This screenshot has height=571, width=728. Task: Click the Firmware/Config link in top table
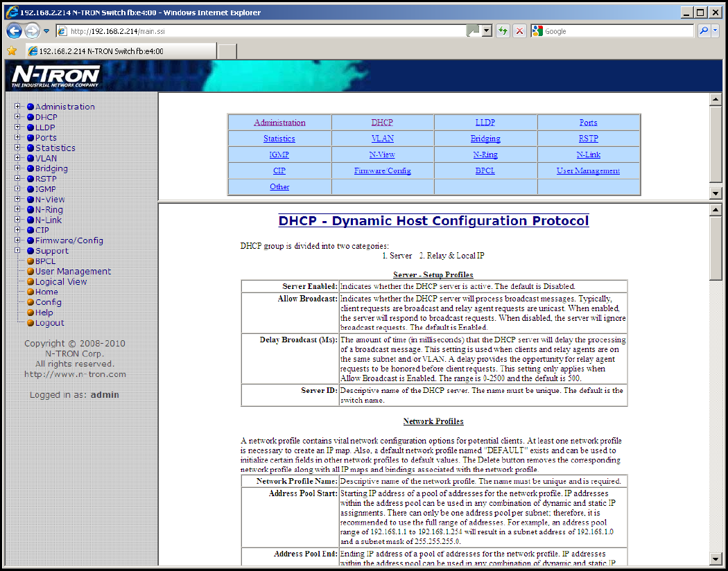383,170
